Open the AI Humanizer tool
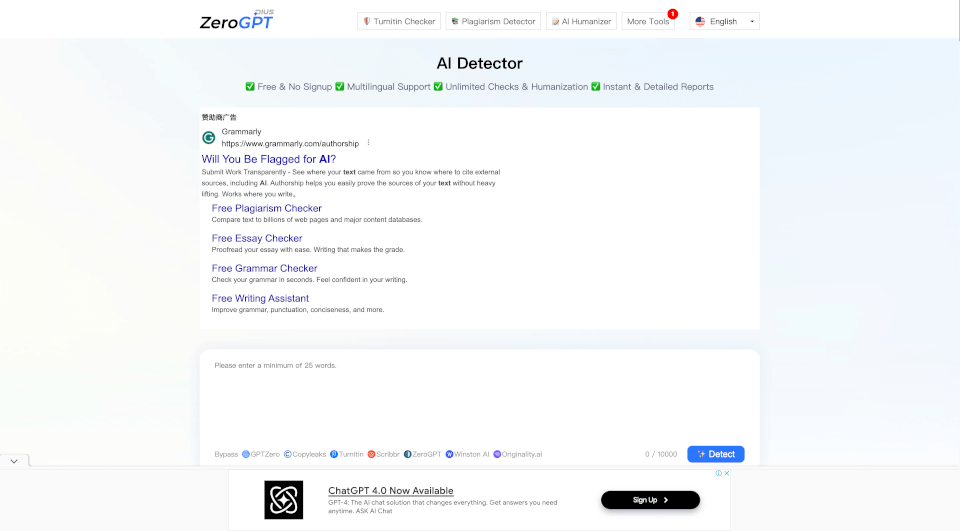Image resolution: width=960 pixels, height=531 pixels. 581,21
